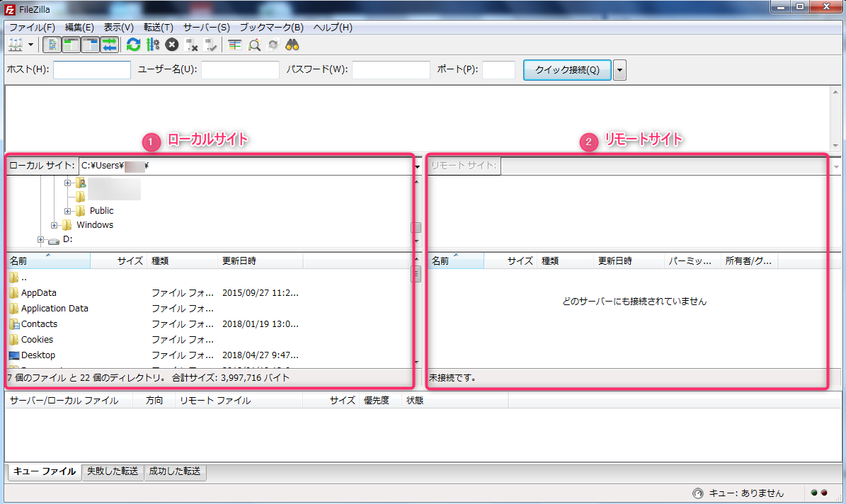Expand the D: drive node
Screen dimensions: 846x504
click(40, 239)
